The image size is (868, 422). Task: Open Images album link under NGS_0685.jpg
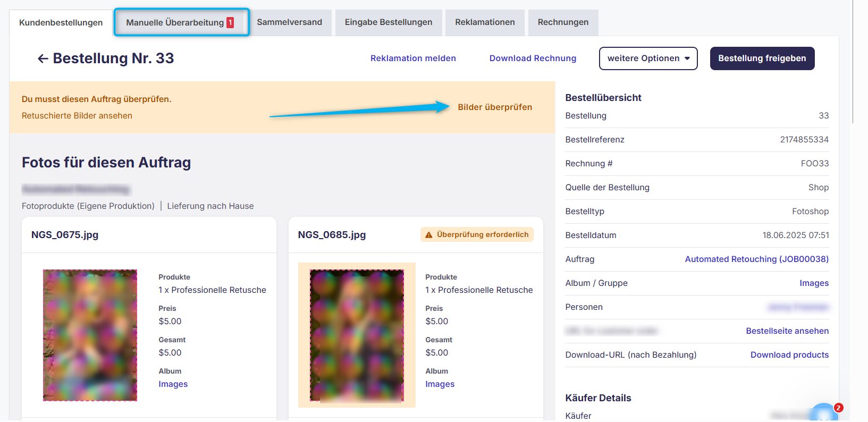coord(440,384)
